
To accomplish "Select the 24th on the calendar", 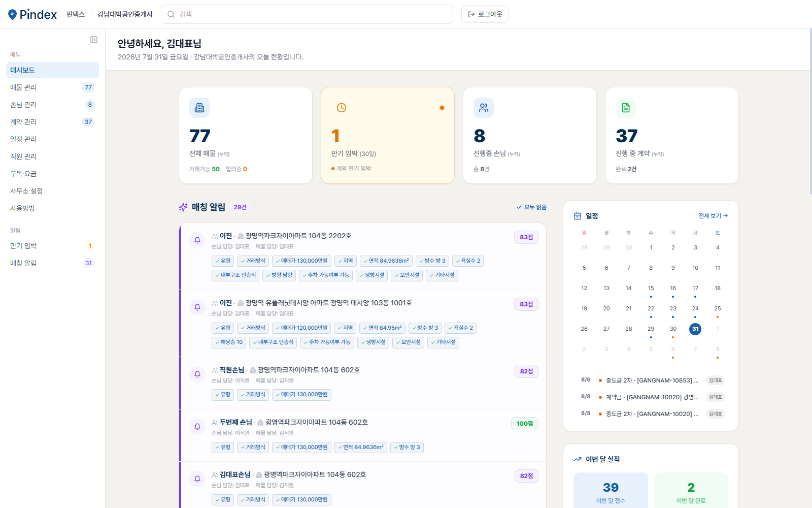I will (695, 309).
